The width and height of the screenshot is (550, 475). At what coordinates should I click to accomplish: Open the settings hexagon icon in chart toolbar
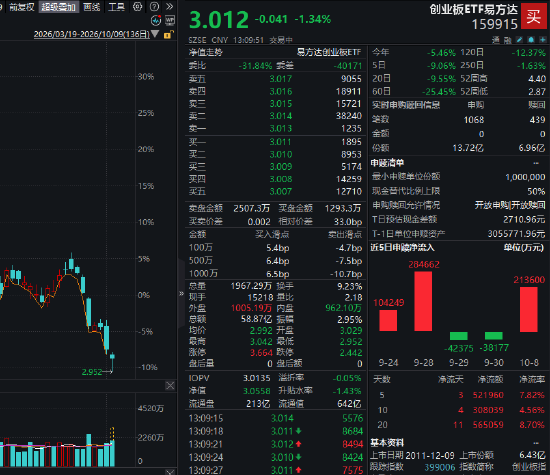point(138,6)
